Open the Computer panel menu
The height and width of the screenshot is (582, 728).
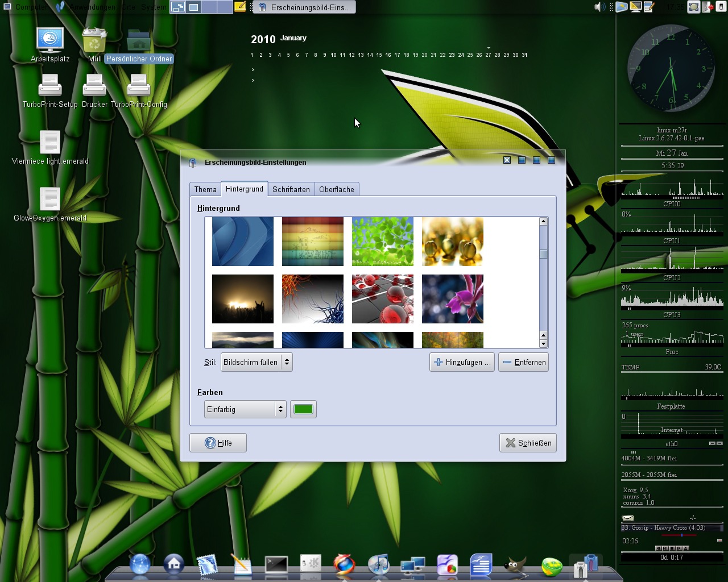coord(26,7)
